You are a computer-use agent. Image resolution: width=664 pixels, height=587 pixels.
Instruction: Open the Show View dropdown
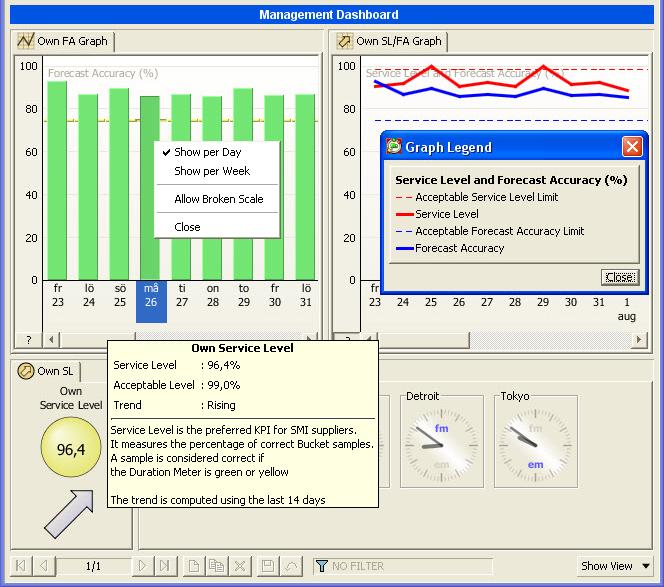[x=616, y=566]
